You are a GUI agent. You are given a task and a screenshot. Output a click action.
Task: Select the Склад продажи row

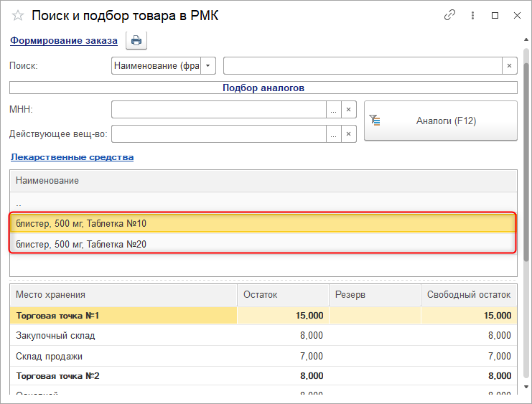click(x=263, y=357)
